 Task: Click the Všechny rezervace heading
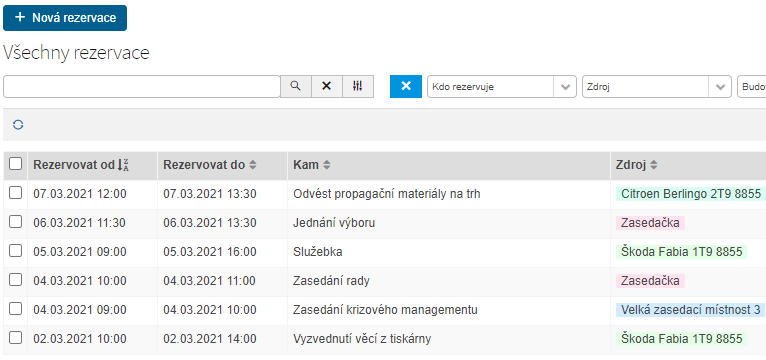(76, 53)
